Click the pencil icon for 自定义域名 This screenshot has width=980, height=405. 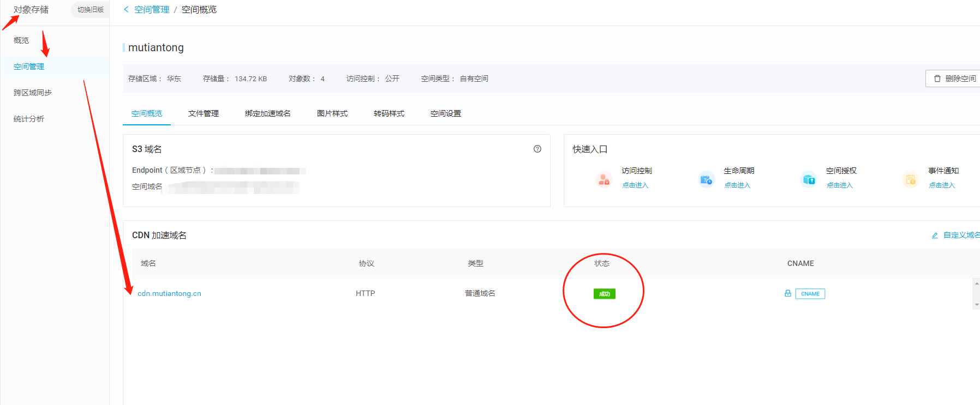tap(935, 235)
